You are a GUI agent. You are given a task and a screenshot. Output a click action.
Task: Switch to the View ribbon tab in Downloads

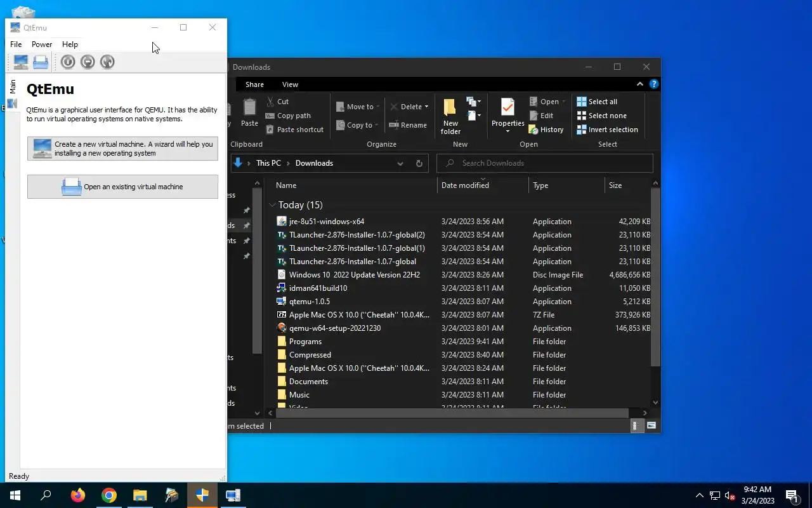tap(290, 84)
